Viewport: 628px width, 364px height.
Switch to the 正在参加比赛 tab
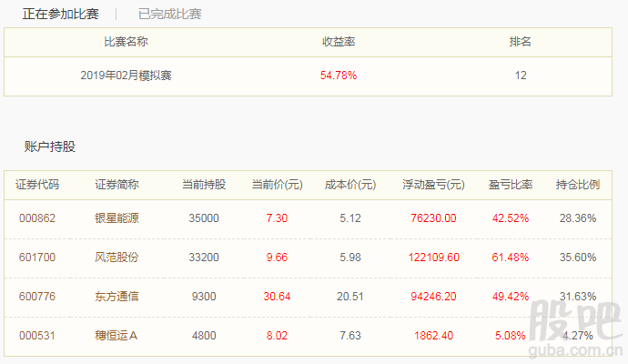click(60, 14)
